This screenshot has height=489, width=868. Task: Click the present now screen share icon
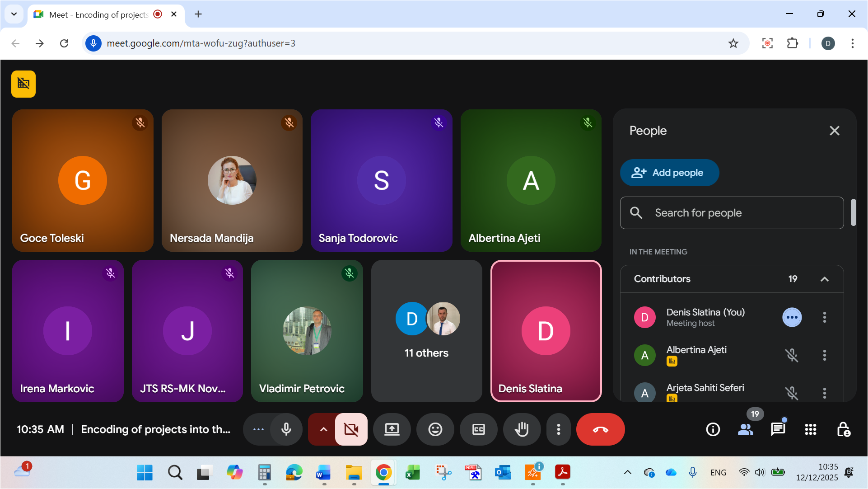392,429
